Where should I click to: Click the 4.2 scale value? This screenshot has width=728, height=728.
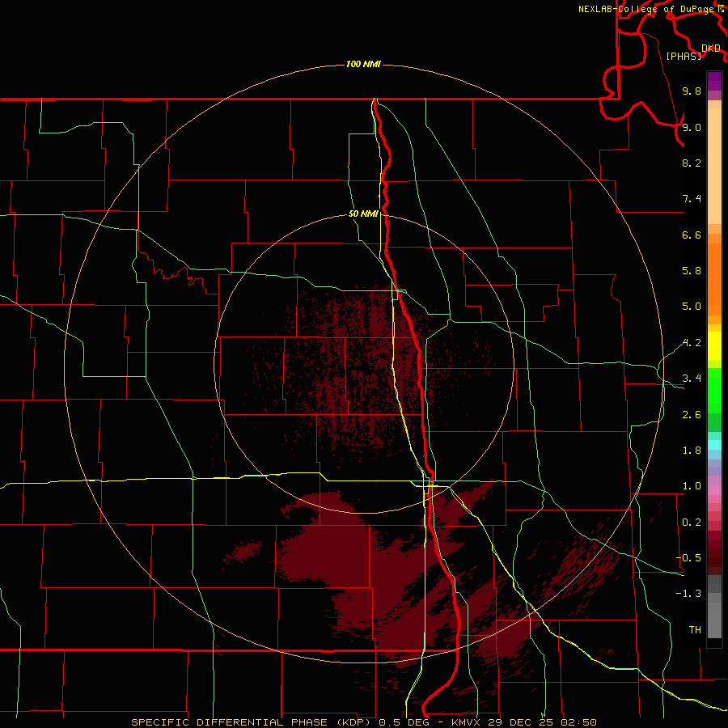pyautogui.click(x=692, y=343)
